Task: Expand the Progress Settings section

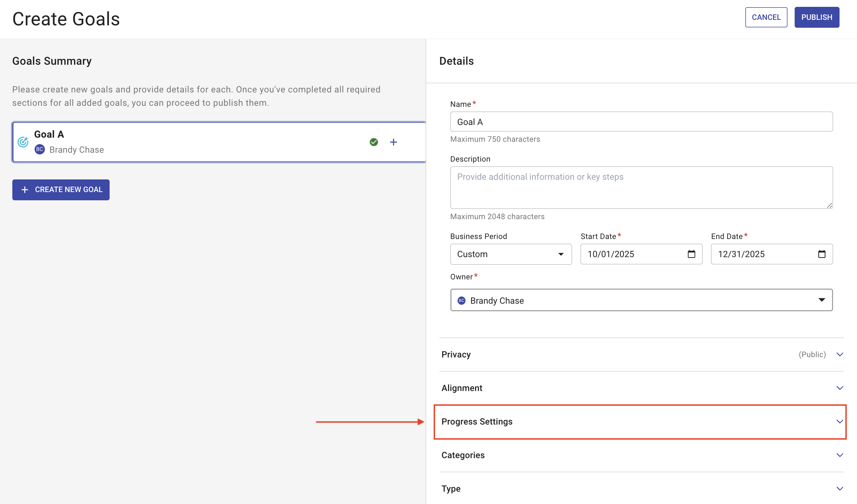Action: (839, 421)
